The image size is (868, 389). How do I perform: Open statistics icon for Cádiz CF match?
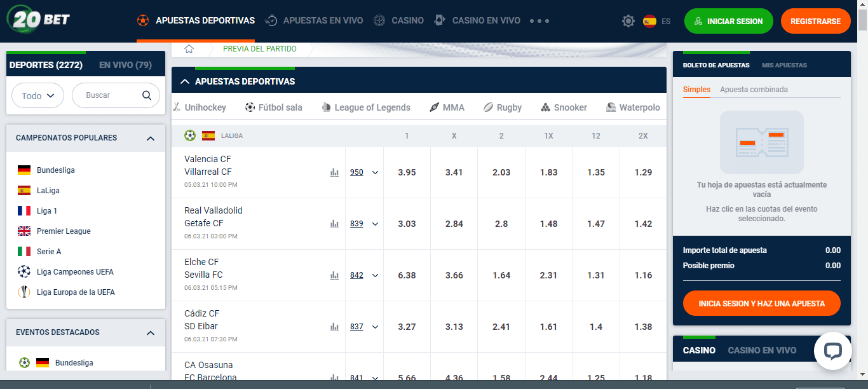click(334, 327)
